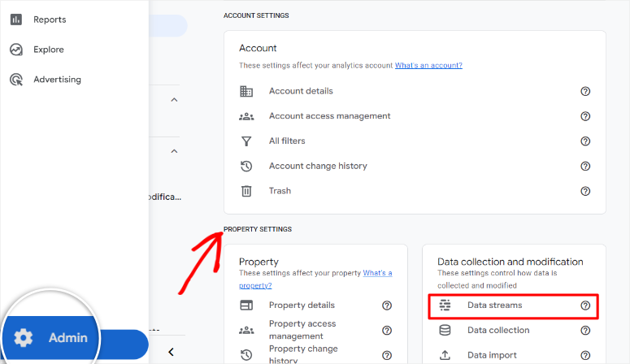Open help for Account change history
The width and height of the screenshot is (630, 364).
point(585,166)
